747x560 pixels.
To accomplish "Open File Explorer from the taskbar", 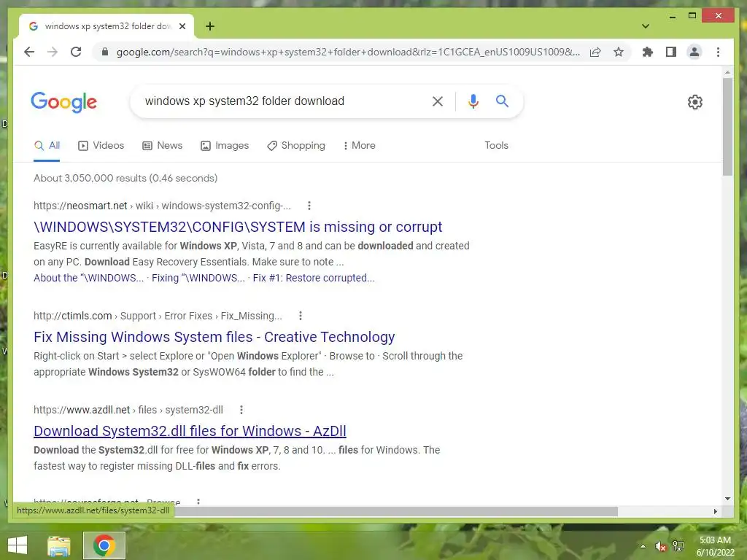I will pos(59,545).
